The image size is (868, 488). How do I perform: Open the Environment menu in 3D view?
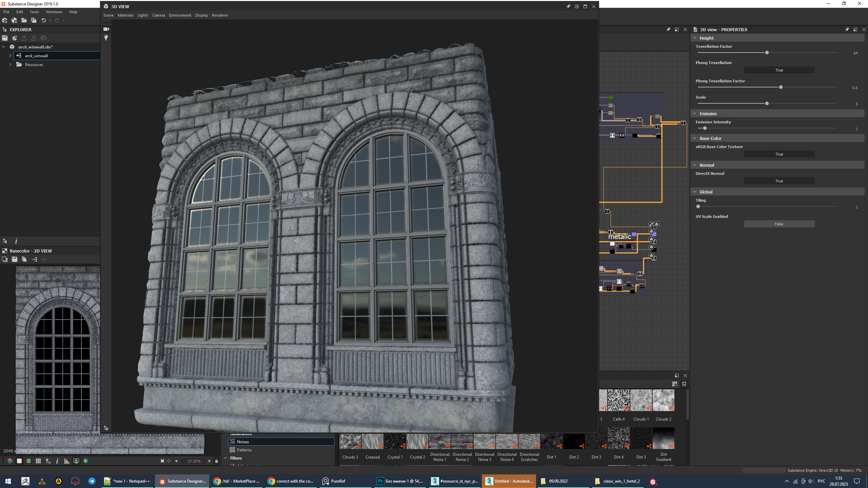click(x=180, y=15)
